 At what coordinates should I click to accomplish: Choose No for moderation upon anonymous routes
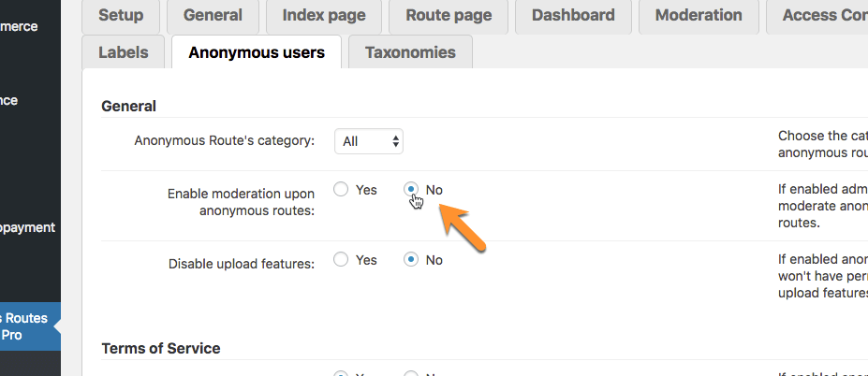click(x=411, y=190)
